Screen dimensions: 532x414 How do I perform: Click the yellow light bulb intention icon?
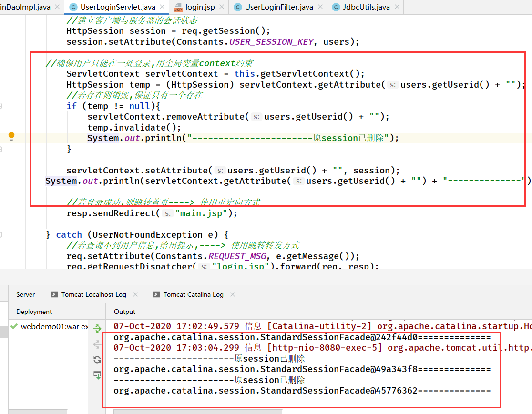click(x=11, y=136)
